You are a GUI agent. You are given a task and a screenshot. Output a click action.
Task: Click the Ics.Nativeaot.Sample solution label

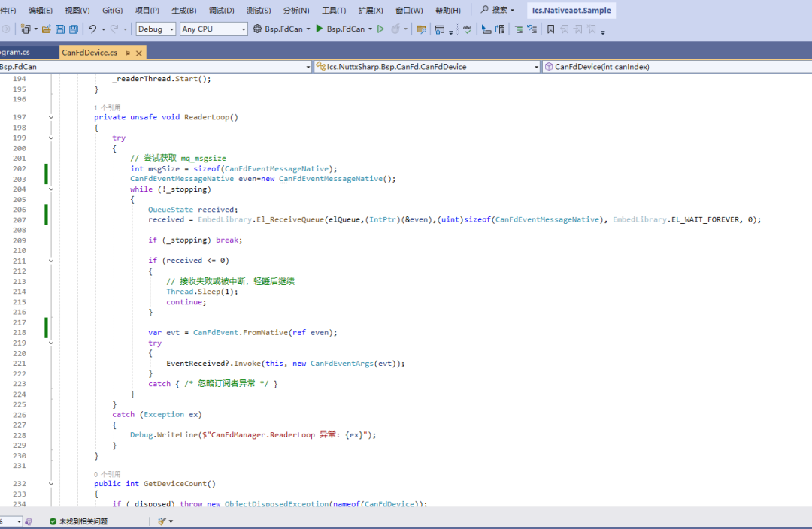[x=571, y=10]
